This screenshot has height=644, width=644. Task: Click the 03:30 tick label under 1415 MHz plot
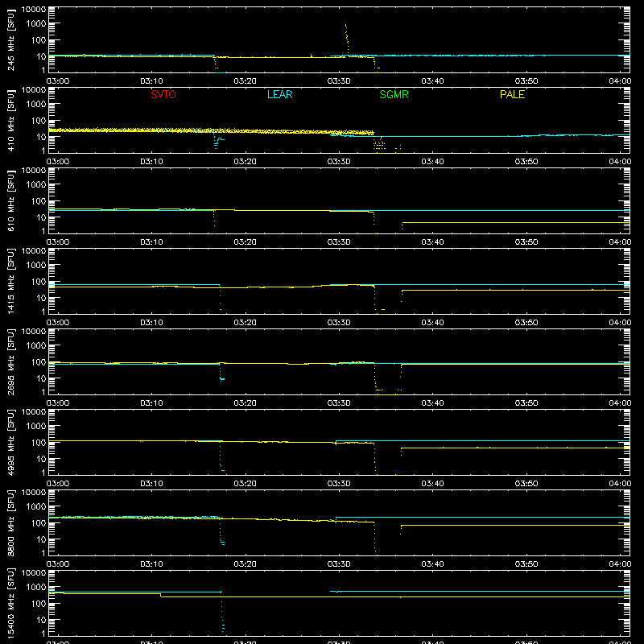pos(339,323)
